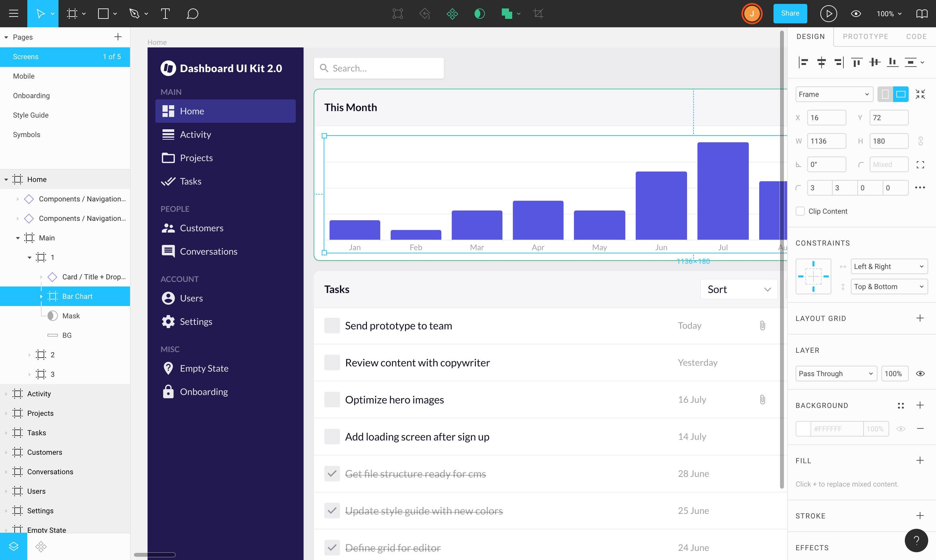The width and height of the screenshot is (936, 560).
Task: Click the Vector/Pen tool icon
Action: coord(133,13)
